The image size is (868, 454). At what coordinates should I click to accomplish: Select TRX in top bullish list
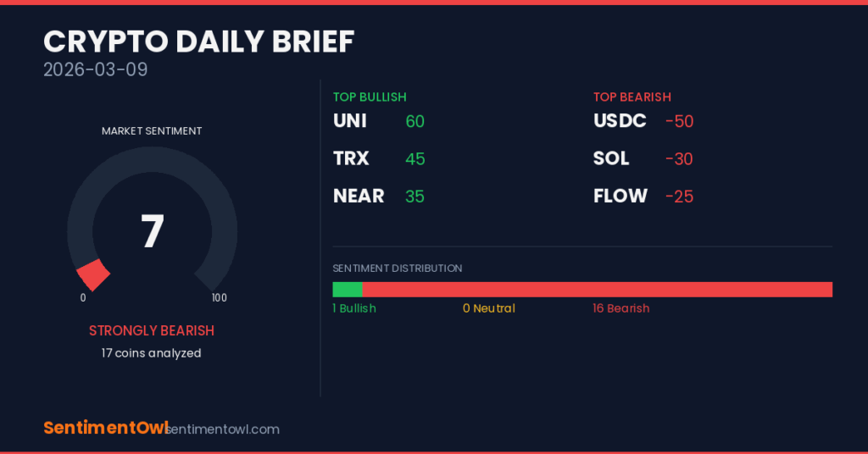351,158
